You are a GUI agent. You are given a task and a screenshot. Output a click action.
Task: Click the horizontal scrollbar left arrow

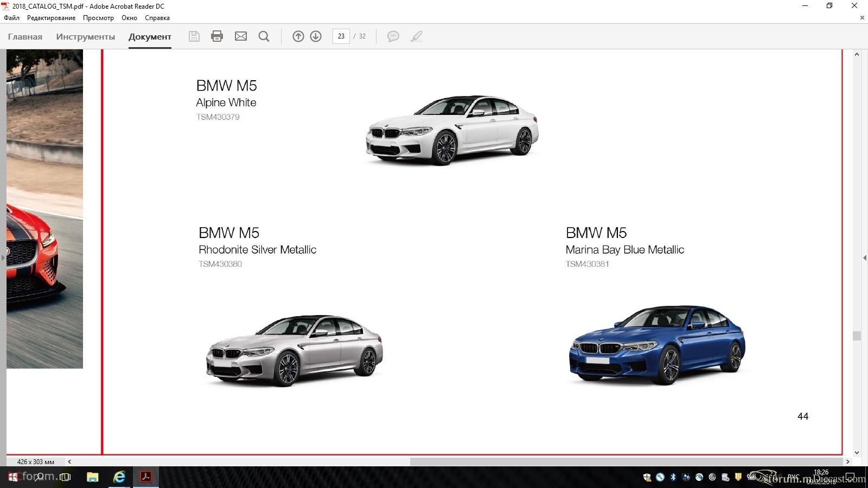[x=69, y=462]
